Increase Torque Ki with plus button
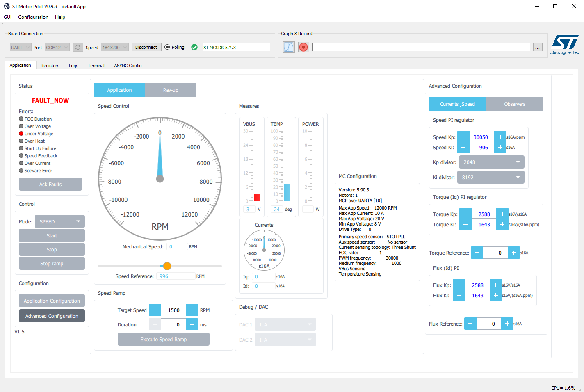Image resolution: width=584 pixels, height=392 pixels. click(x=502, y=224)
